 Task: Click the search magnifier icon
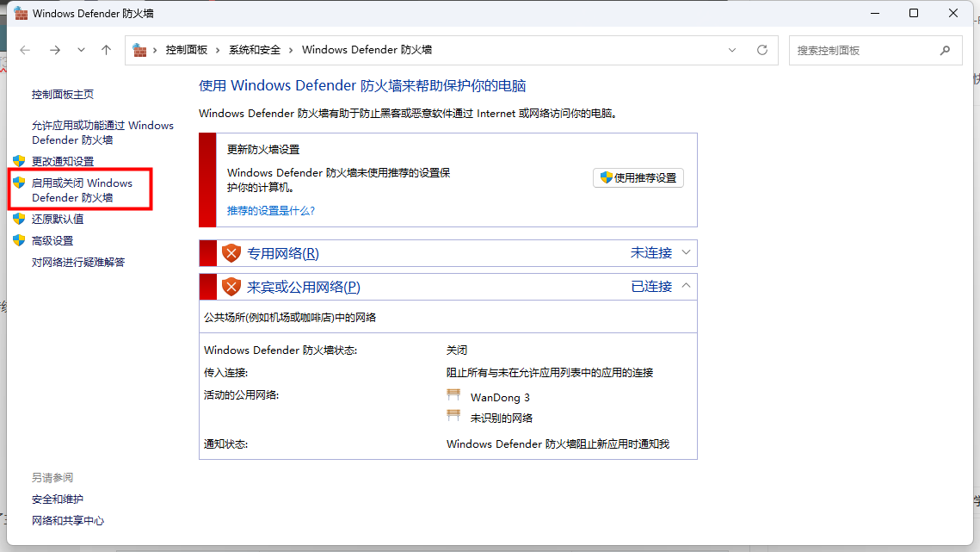pos(945,50)
